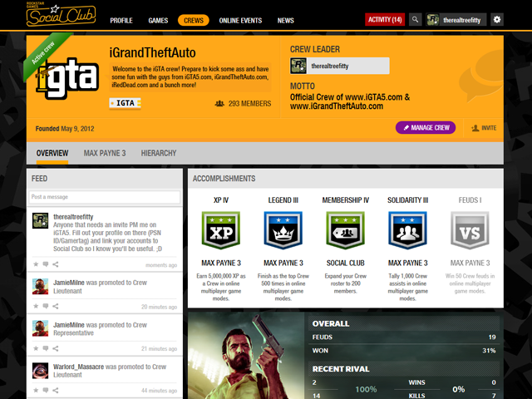The width and height of the screenshot is (532, 399).
Task: Comment on therealtreefitty's feed post
Action: pos(46,264)
